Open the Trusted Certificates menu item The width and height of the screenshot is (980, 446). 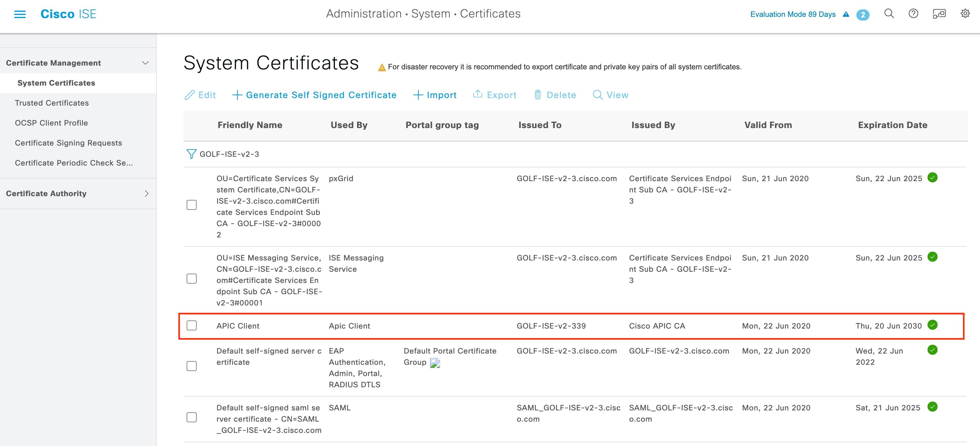point(51,102)
